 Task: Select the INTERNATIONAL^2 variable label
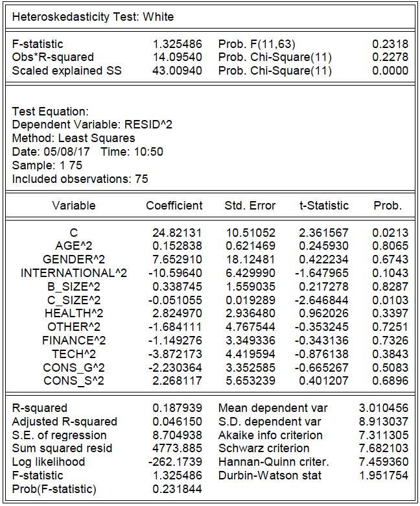pyautogui.click(x=74, y=273)
